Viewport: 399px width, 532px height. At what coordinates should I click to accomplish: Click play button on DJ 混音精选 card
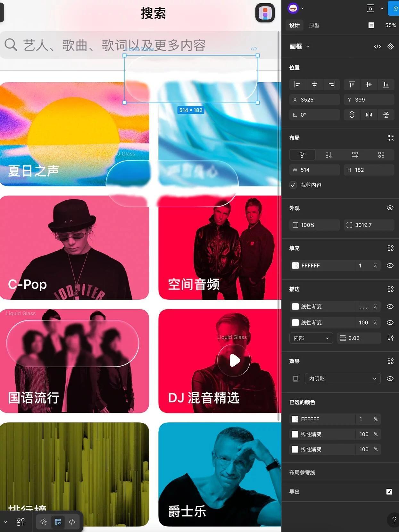(x=234, y=360)
